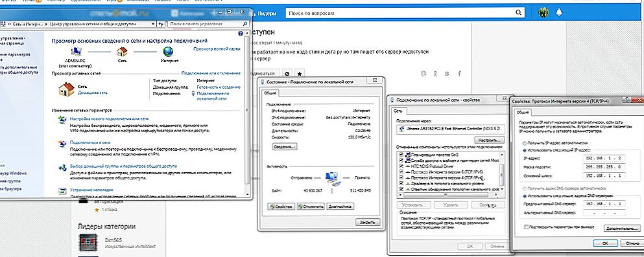Open address bar history dropdown arrow
644x257 pixels.
tap(153, 24)
